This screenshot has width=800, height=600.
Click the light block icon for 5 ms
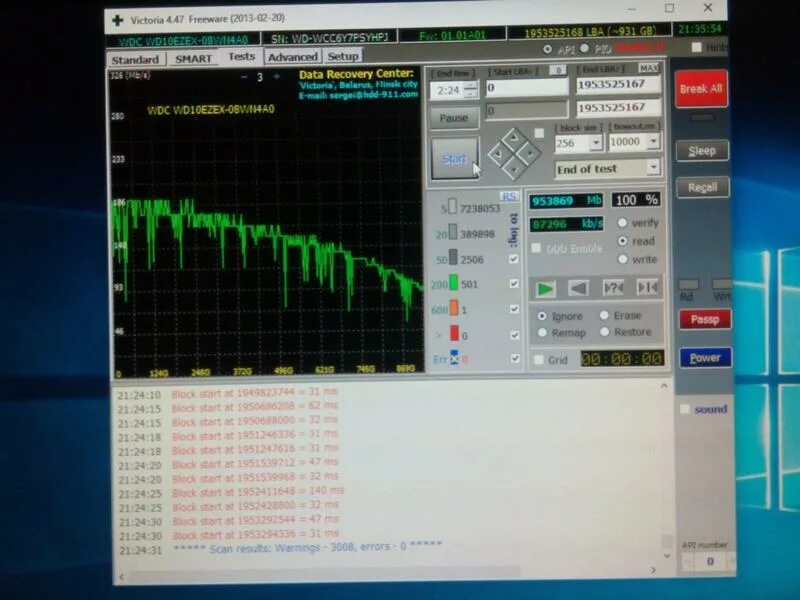pos(452,207)
